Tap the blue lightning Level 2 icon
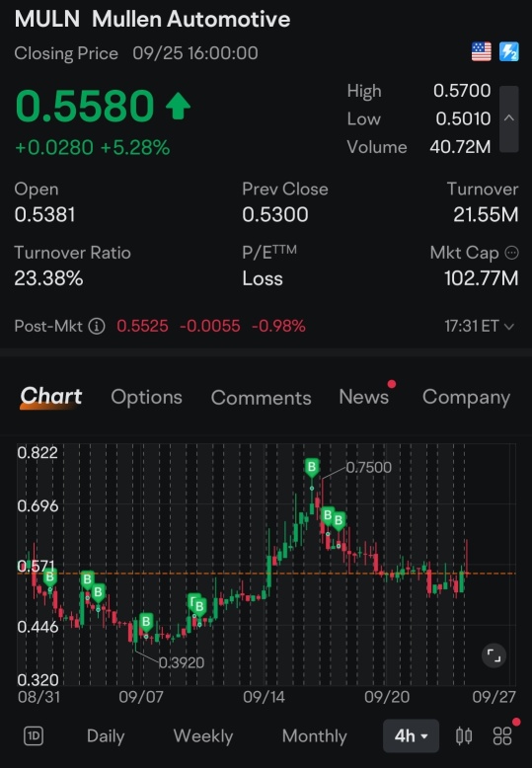 click(509, 52)
